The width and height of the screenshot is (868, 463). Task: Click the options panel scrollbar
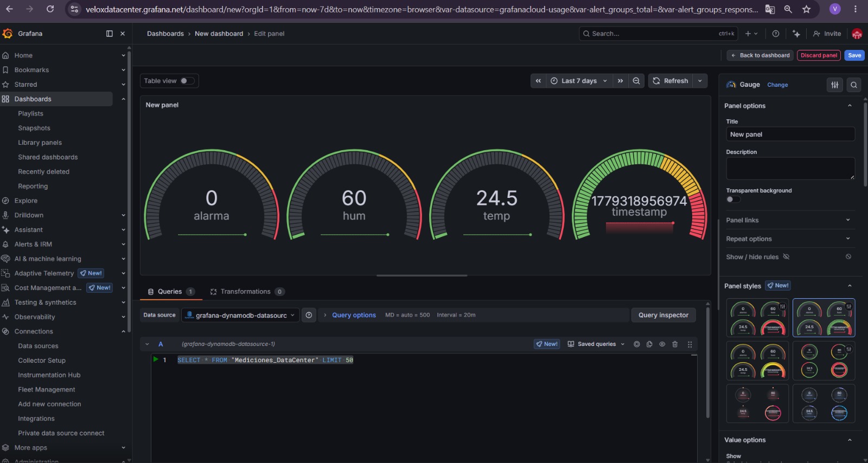(865, 145)
